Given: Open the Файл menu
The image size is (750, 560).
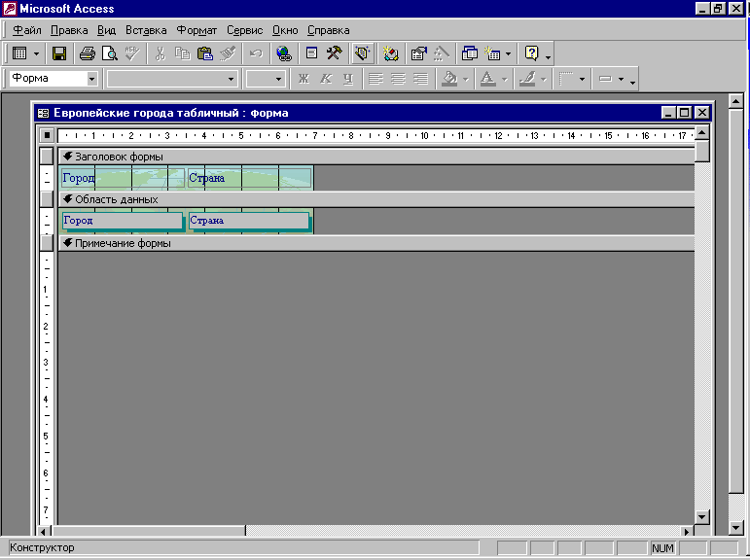Looking at the screenshot, I should [x=27, y=30].
